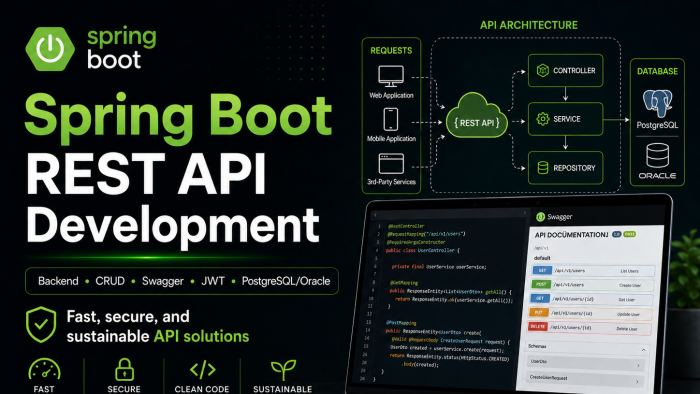Click the Oracle database cylinder icon
Image resolution: width=700 pixels, height=394 pixels.
point(657,155)
